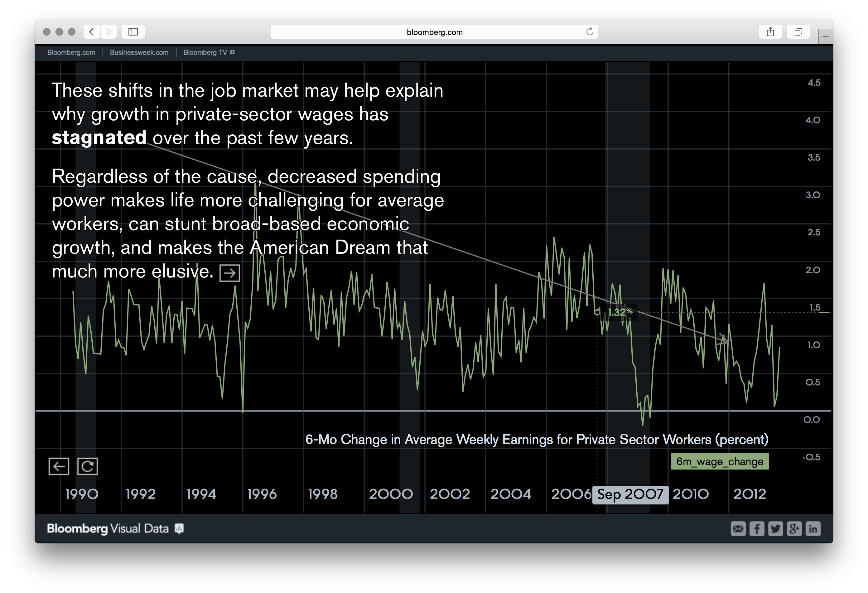Toggle the 6m_wage_change series legend

click(x=719, y=461)
